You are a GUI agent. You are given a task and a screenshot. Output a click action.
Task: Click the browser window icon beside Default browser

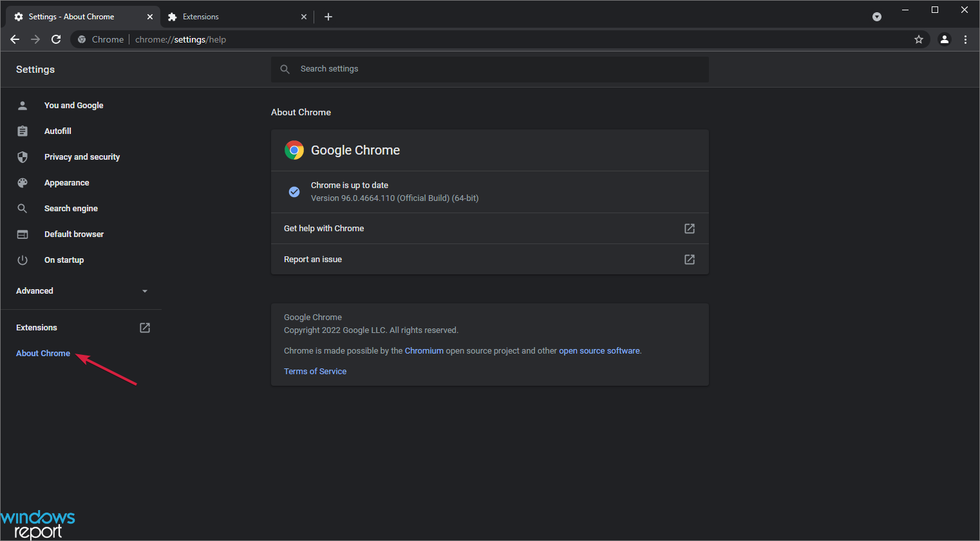23,234
